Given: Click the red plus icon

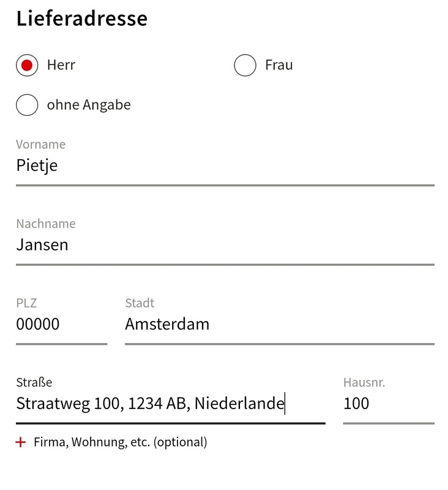Looking at the screenshot, I should click(x=21, y=442).
